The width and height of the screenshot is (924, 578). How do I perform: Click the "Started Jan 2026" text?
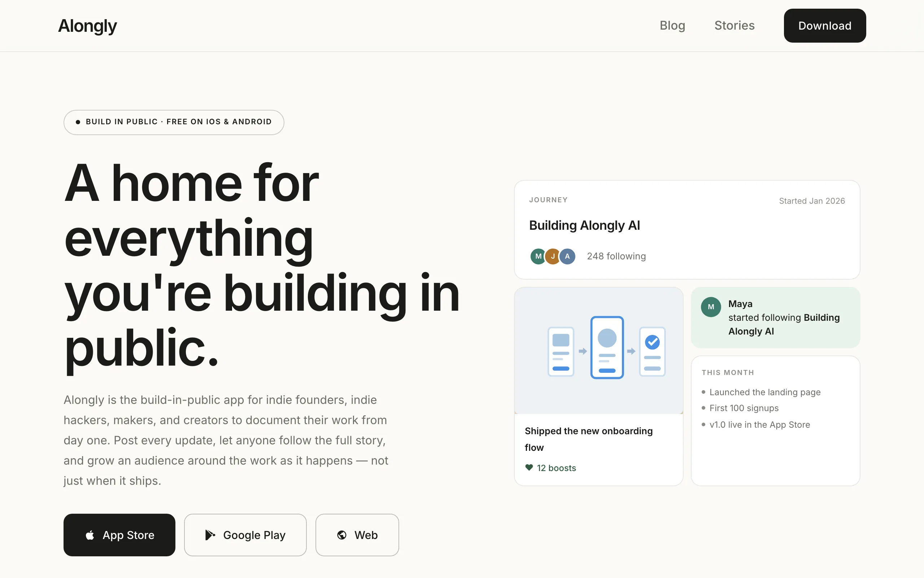tap(812, 201)
